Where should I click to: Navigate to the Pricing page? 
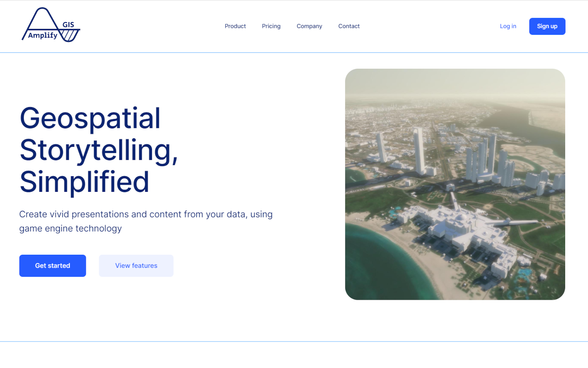[271, 26]
